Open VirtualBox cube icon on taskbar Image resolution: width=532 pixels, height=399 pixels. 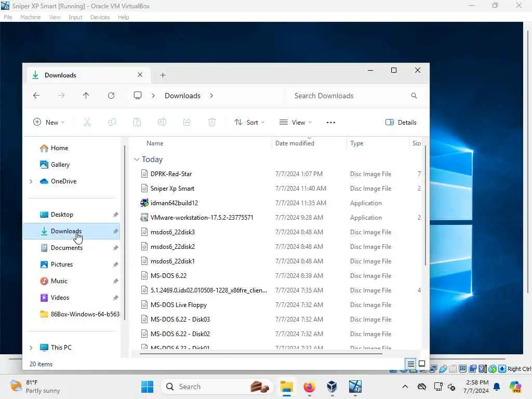pyautogui.click(x=332, y=387)
